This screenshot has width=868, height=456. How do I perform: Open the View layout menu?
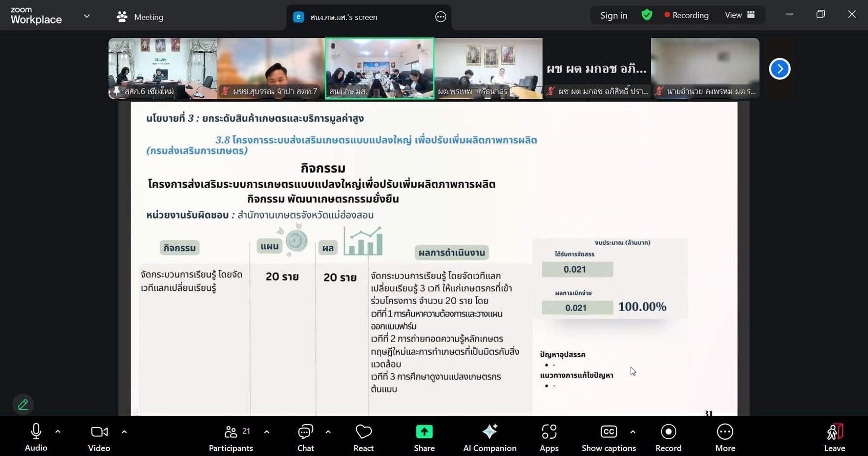(739, 15)
